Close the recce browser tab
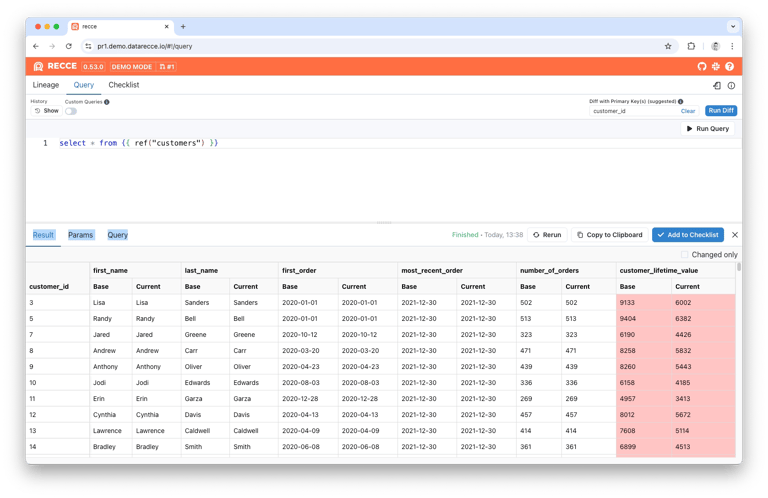Image resolution: width=768 pixels, height=498 pixels. (x=167, y=26)
